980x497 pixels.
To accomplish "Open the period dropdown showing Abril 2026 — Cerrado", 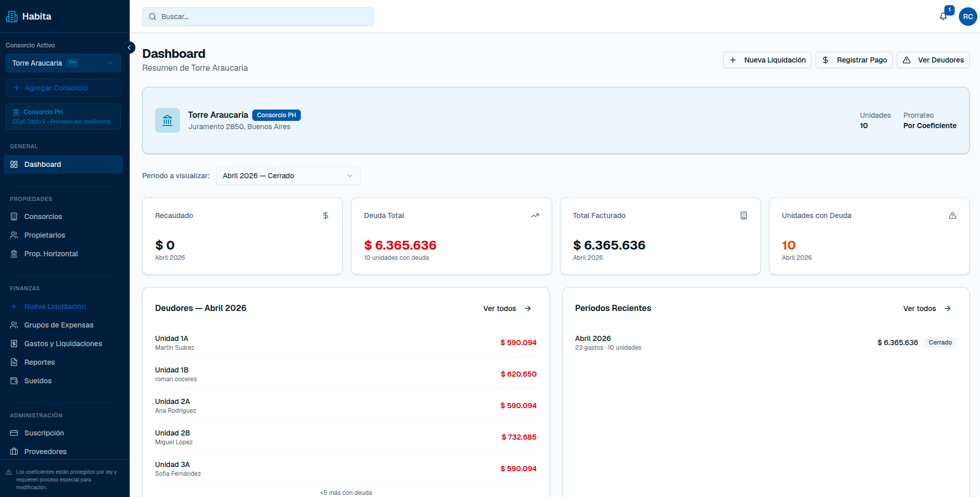I will 288,176.
